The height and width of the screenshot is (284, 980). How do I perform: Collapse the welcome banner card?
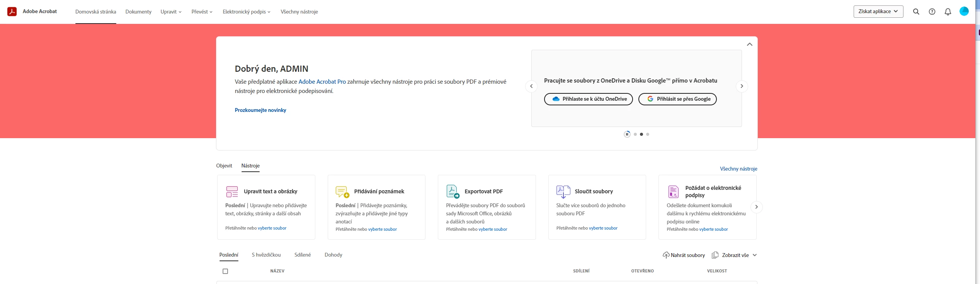click(750, 44)
